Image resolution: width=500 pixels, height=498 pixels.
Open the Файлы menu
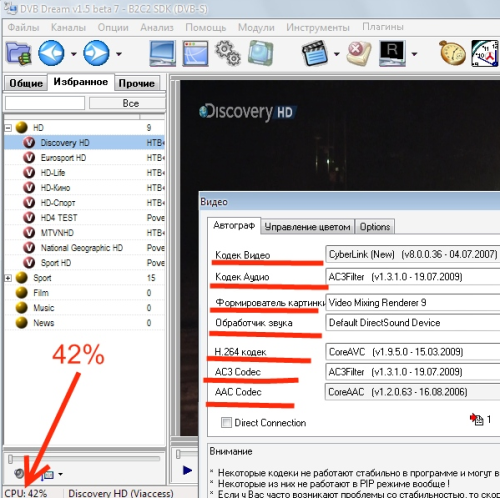[23, 27]
